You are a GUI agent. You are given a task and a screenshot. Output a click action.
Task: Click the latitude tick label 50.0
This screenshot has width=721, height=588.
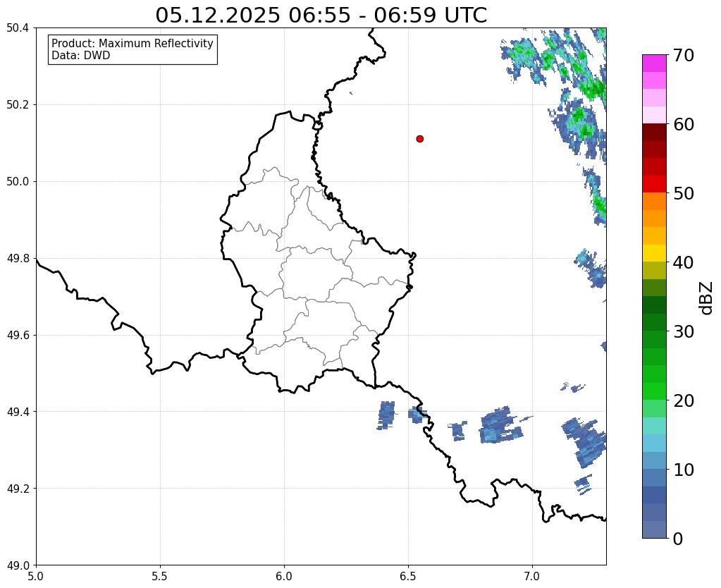click(x=18, y=182)
